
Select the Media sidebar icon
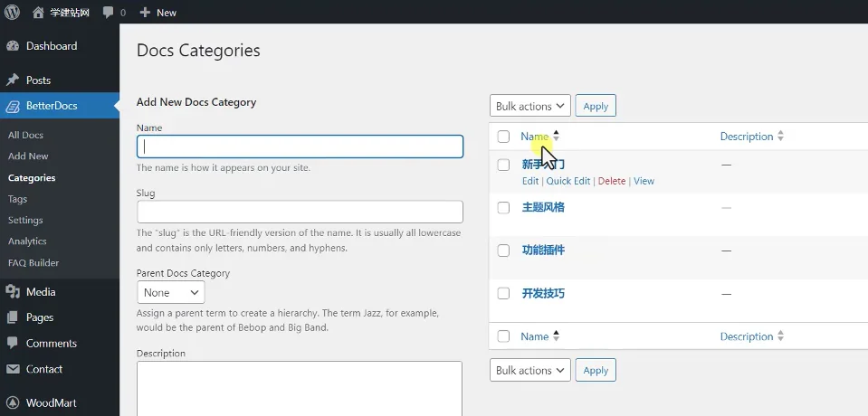coord(13,291)
